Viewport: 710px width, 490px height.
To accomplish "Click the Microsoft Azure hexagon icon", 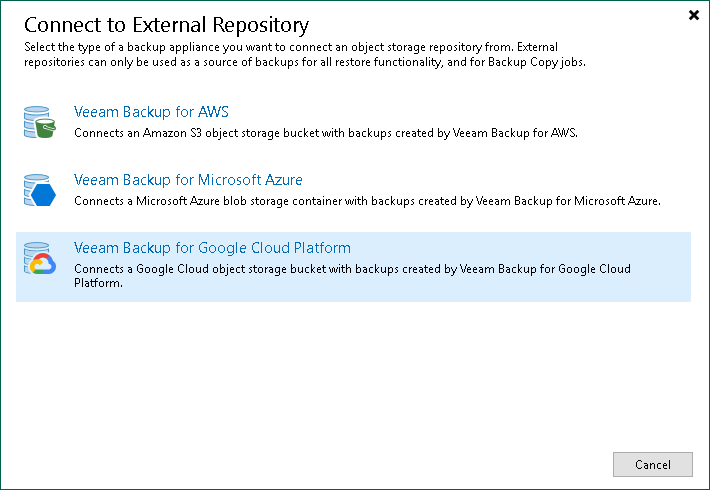I will click(39, 190).
